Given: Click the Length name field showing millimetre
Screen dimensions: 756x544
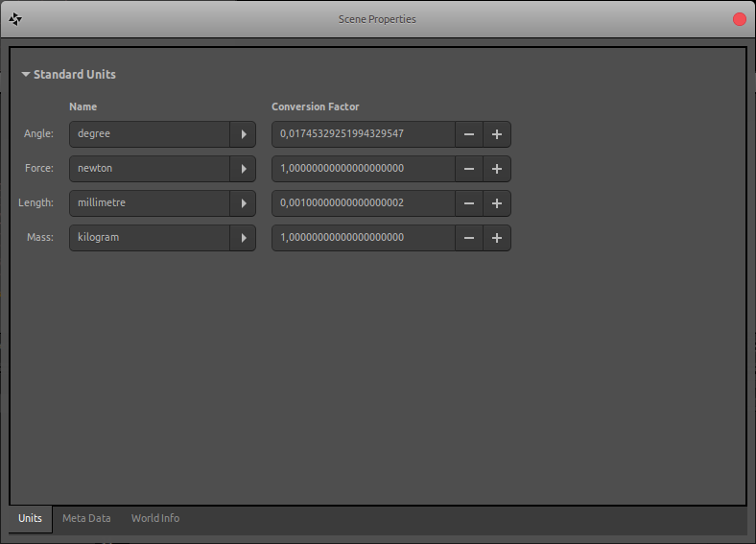Looking at the screenshot, I should point(150,203).
